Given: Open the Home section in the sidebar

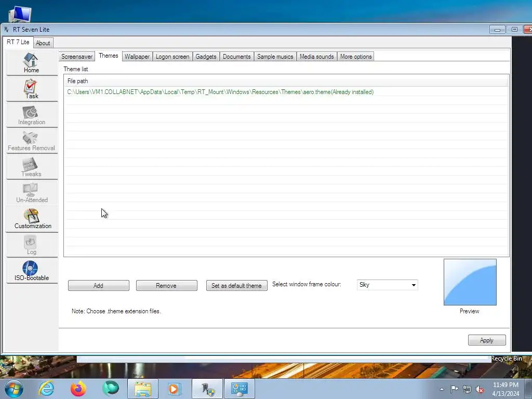Looking at the screenshot, I should (32, 63).
